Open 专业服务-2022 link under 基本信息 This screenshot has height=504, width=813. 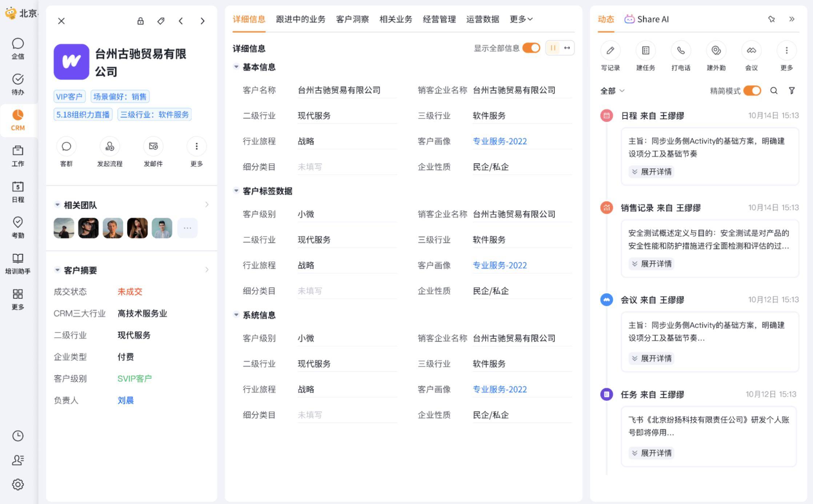pos(499,141)
